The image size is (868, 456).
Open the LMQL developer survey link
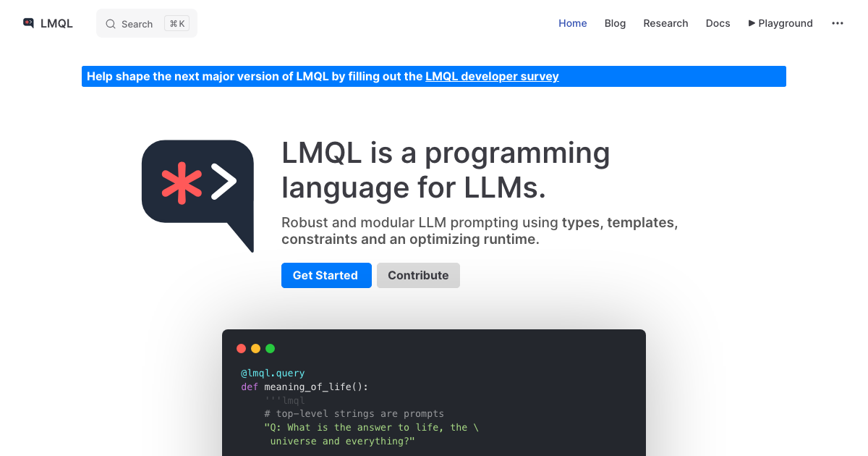click(492, 76)
